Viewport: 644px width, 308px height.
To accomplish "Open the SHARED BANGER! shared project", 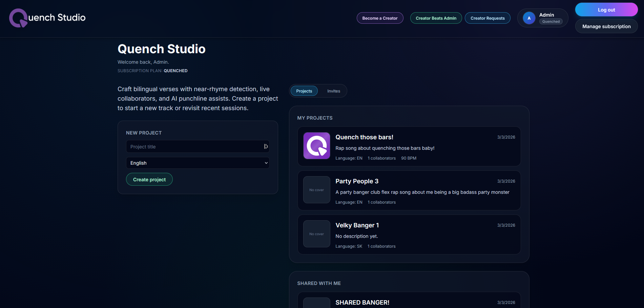I will pyautogui.click(x=362, y=303).
